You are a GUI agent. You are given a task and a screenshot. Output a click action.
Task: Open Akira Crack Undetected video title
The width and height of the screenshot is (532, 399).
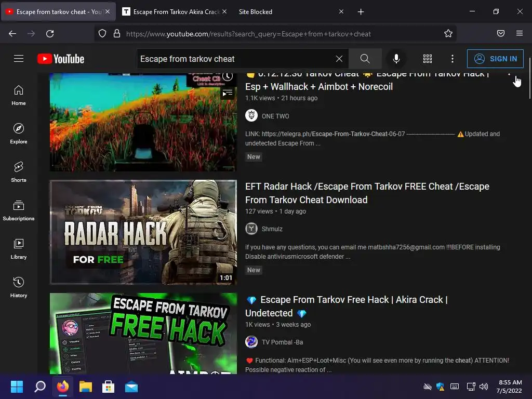[347, 307]
